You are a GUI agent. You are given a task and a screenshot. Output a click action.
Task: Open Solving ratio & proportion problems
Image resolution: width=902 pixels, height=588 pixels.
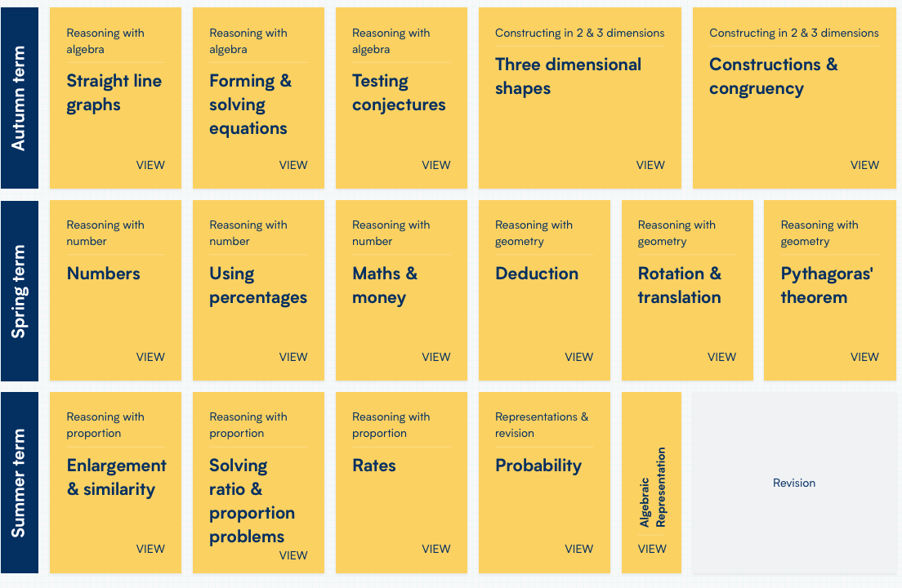pyautogui.click(x=258, y=482)
